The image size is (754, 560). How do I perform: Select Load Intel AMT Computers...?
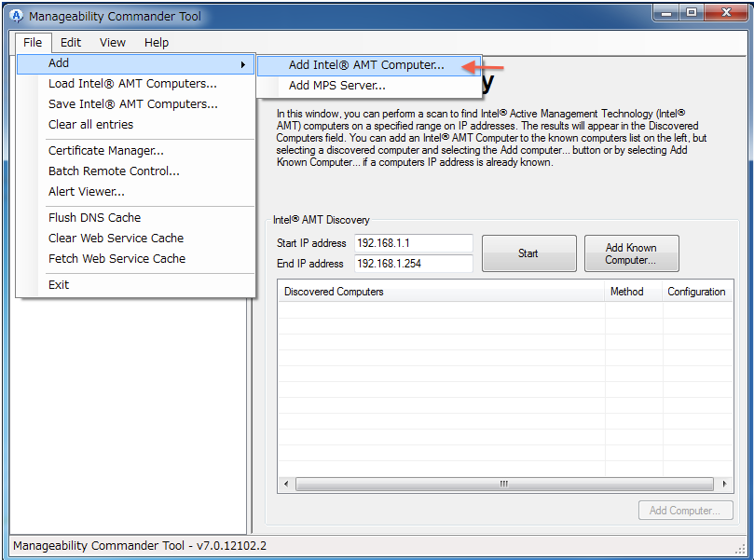pos(135,84)
